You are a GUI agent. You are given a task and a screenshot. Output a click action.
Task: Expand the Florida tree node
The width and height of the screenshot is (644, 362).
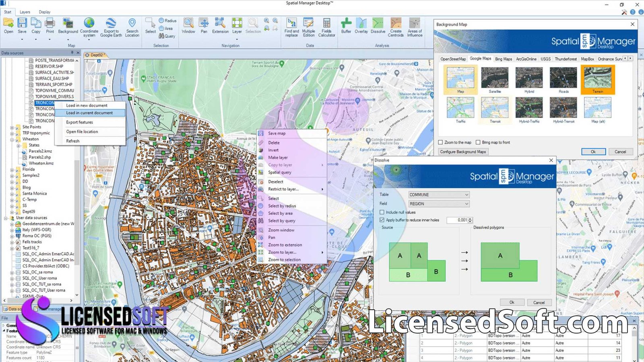coord(12,170)
